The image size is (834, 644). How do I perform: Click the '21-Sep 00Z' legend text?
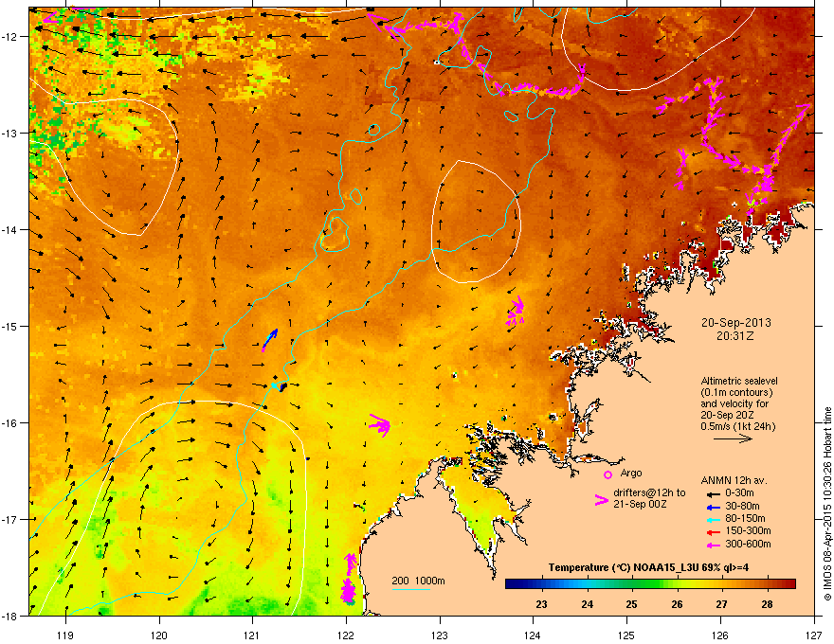640,504
